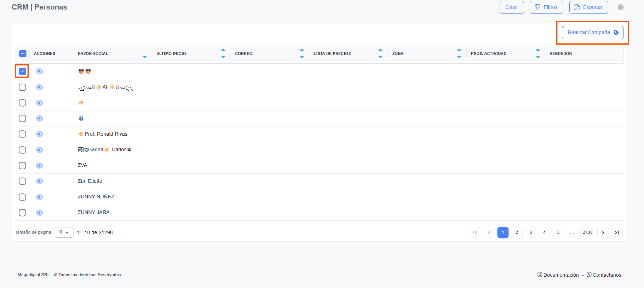The height and width of the screenshot is (288, 644).
Task: Toggle the select-all header checkbox
Action: click(x=23, y=53)
